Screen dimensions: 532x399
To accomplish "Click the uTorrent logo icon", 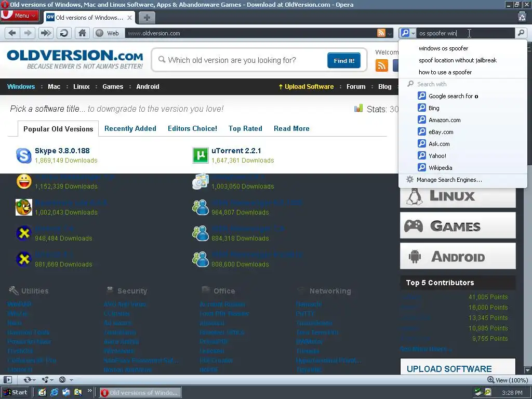I will coord(201,155).
